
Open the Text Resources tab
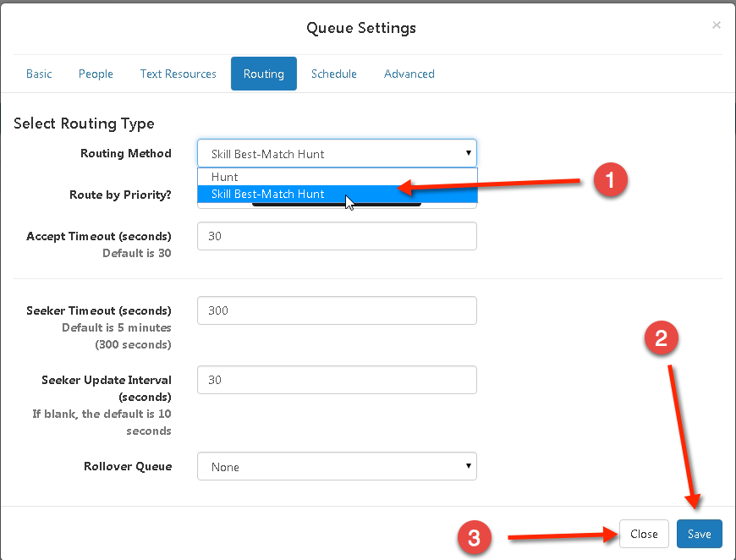pyautogui.click(x=178, y=74)
